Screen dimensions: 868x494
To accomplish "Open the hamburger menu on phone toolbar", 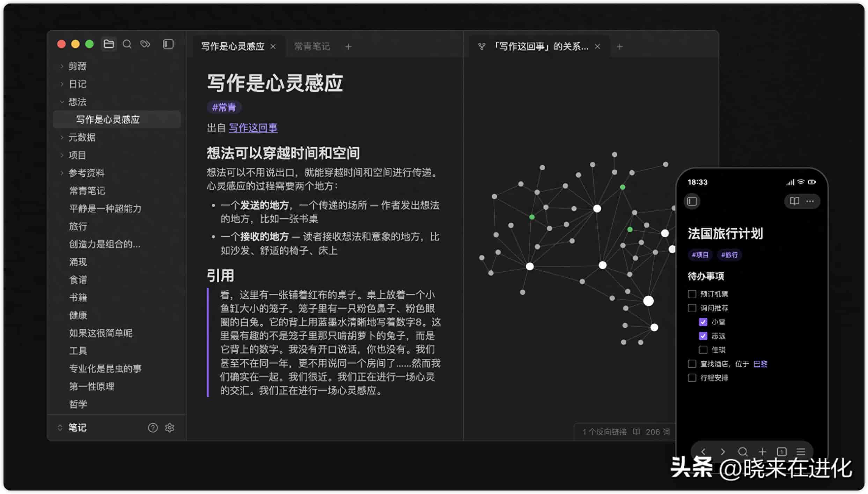I will click(x=801, y=452).
